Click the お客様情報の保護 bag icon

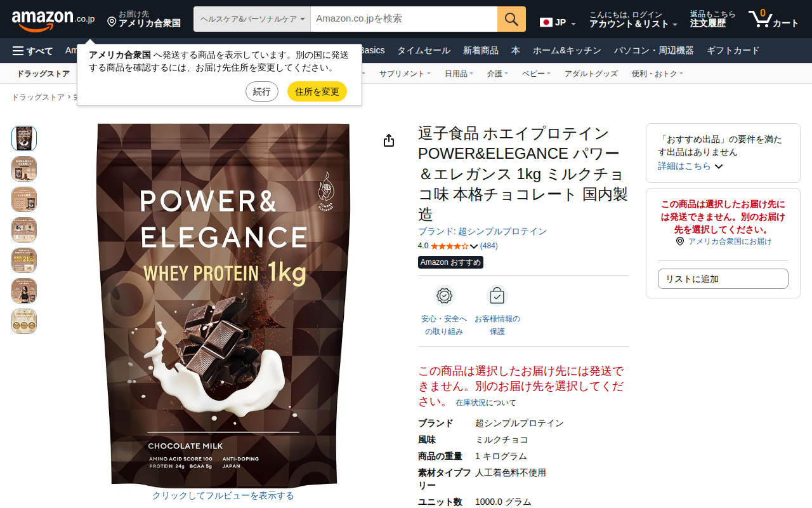pos(497,296)
